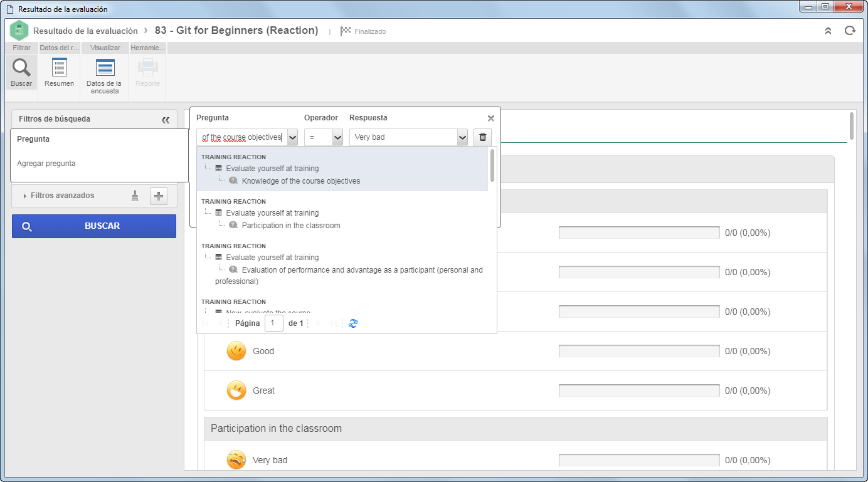
Task: Click the first Evaluate yourself at training row
Action: click(272, 169)
